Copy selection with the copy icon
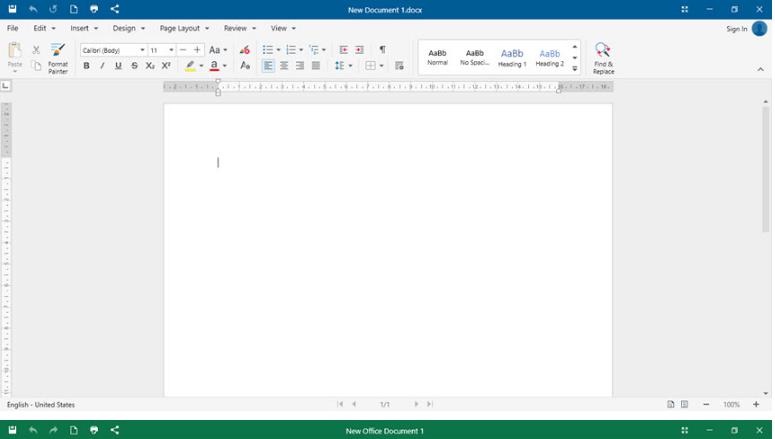The image size is (775, 439). coord(36,66)
